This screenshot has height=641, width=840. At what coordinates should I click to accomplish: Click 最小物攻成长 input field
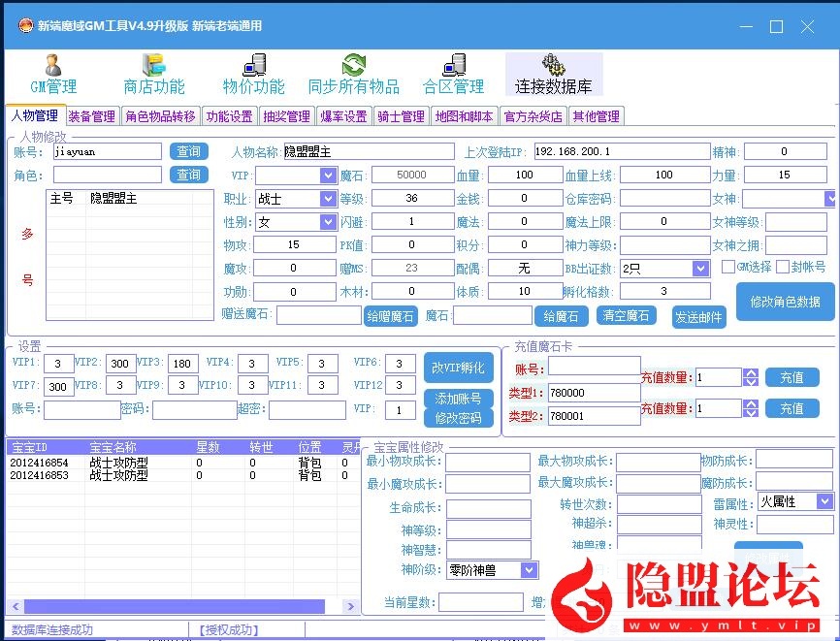[x=488, y=463]
